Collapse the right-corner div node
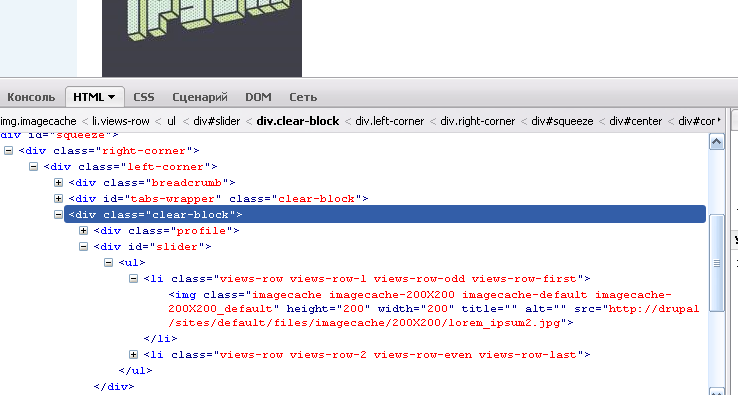738x395 pixels. [x=8, y=151]
